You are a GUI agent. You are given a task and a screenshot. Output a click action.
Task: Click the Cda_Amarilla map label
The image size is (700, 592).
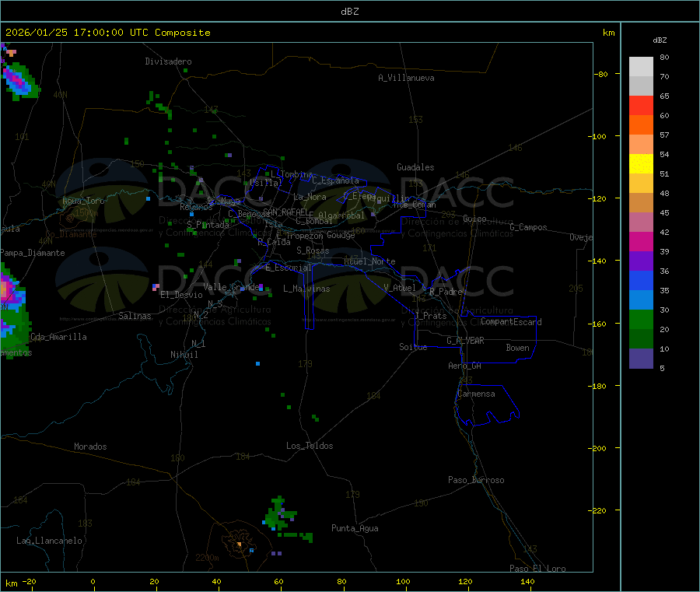click(x=58, y=337)
